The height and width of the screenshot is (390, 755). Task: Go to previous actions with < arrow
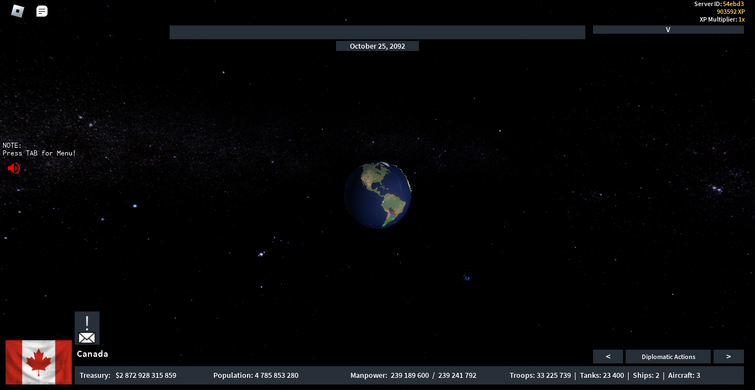coord(608,357)
